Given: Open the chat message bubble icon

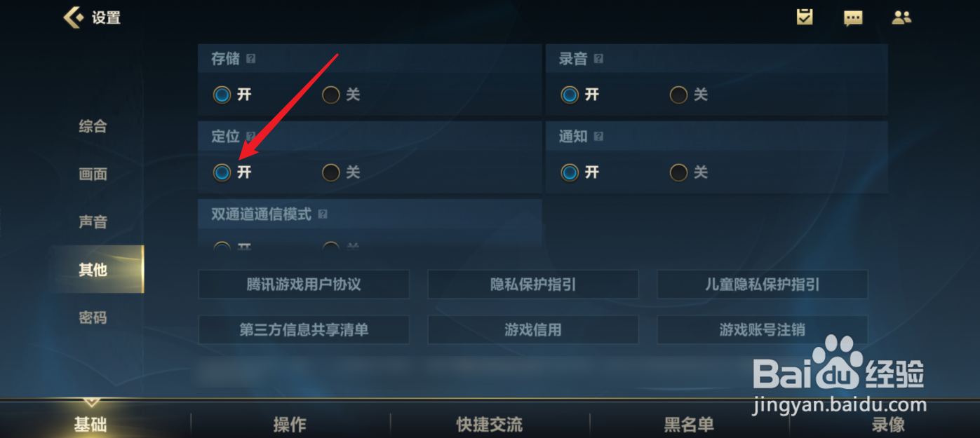Looking at the screenshot, I should 853,18.
